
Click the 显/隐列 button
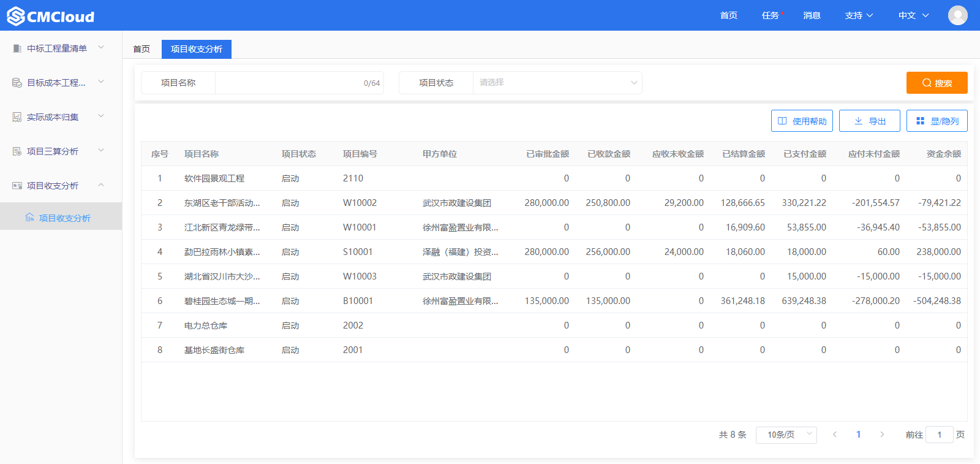pyautogui.click(x=937, y=121)
